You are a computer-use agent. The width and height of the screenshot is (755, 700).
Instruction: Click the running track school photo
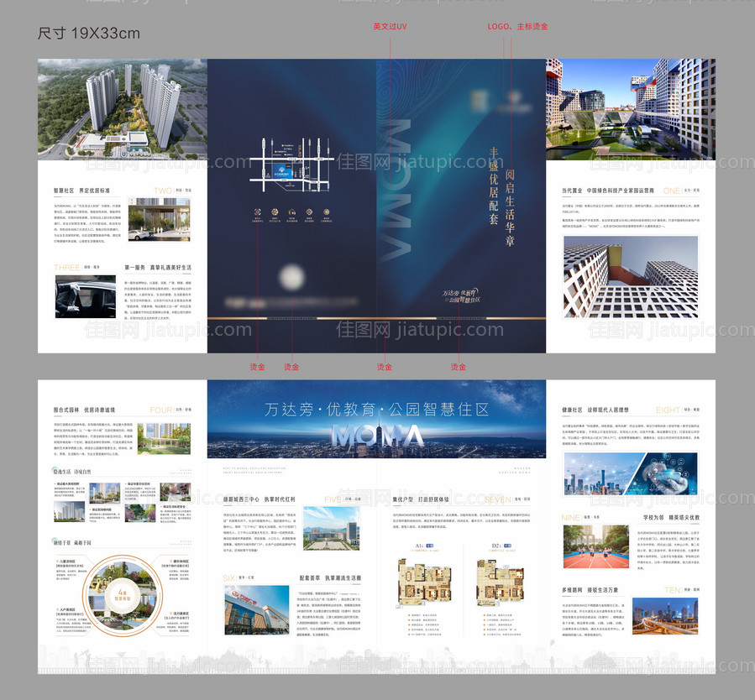tap(595, 547)
